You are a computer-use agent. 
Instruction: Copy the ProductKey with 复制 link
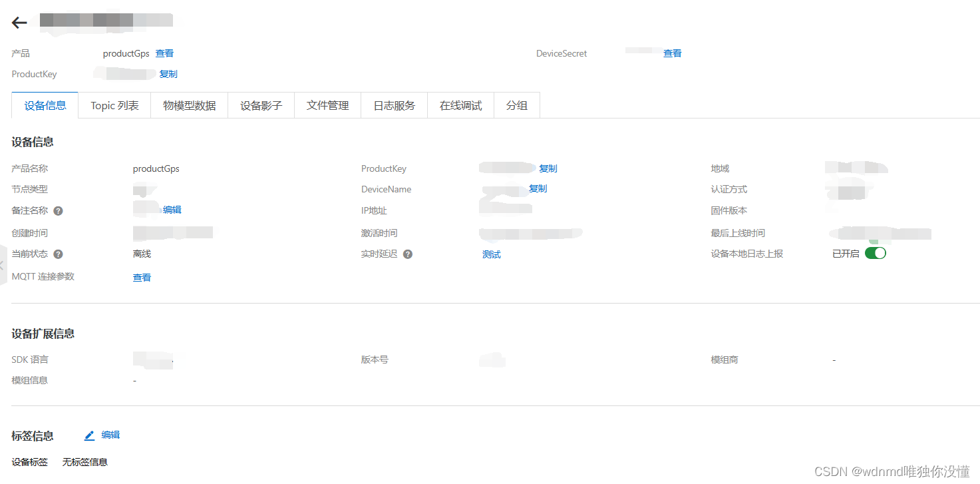[548, 168]
